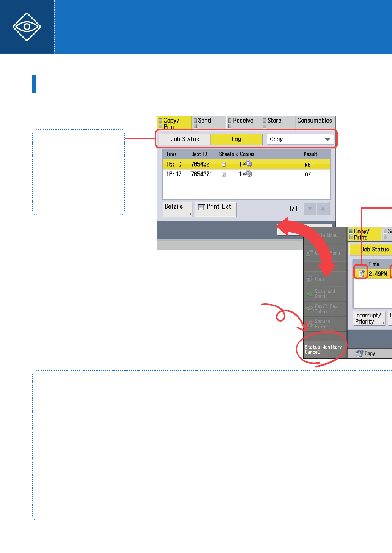Viewport: 392px width, 553px height.
Task: Click the Dept.ID column header
Action: (x=199, y=154)
